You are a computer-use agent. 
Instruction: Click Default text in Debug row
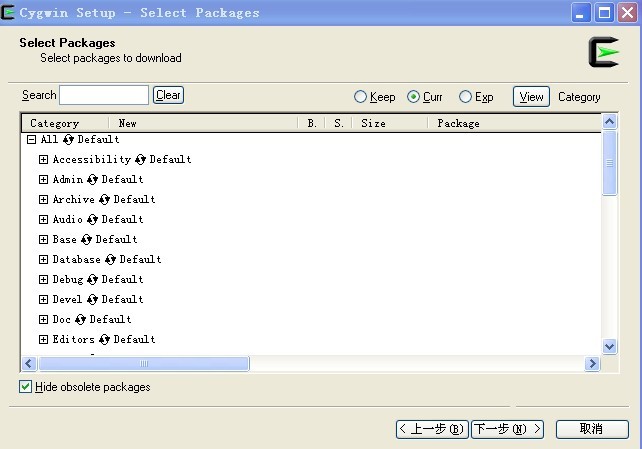[x=122, y=280]
